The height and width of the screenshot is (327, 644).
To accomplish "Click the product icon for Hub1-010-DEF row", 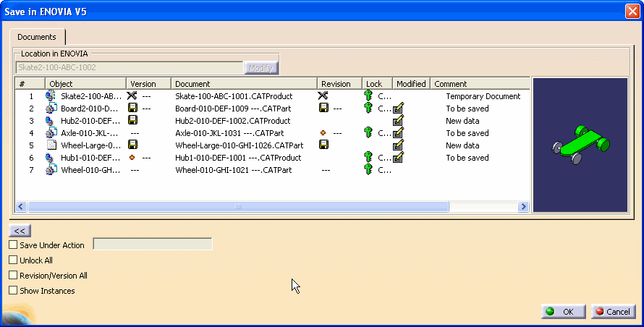I will 50,158.
